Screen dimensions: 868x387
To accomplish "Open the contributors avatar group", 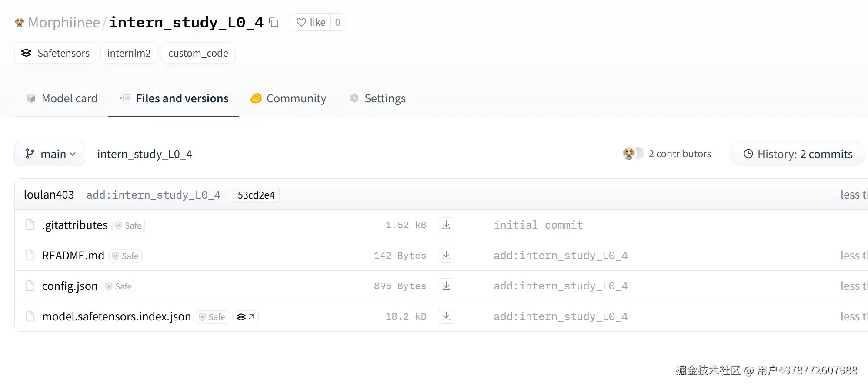I will [633, 154].
